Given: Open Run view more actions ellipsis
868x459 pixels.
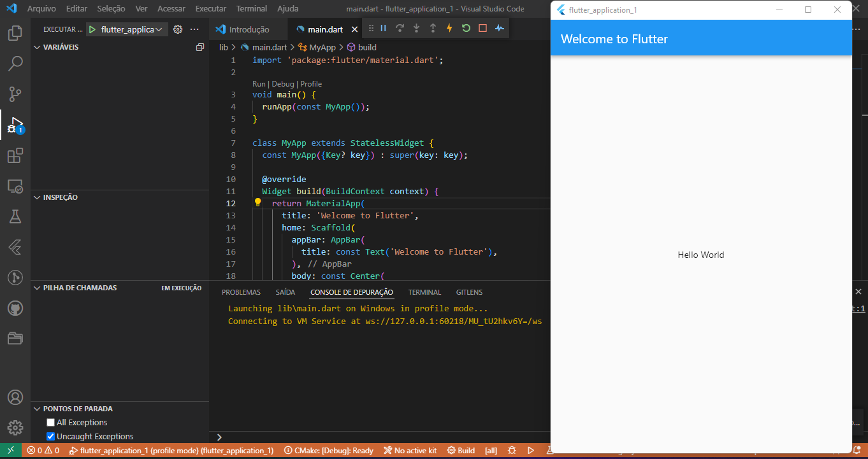Looking at the screenshot, I should (194, 29).
